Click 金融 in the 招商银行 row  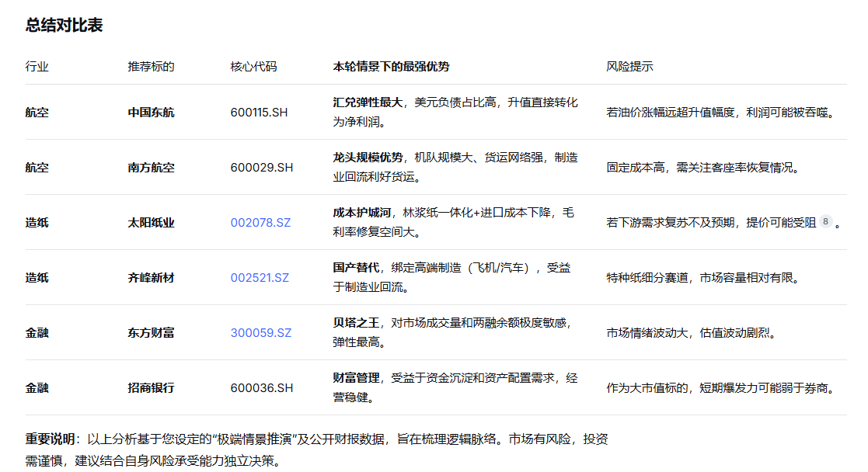click(x=37, y=388)
